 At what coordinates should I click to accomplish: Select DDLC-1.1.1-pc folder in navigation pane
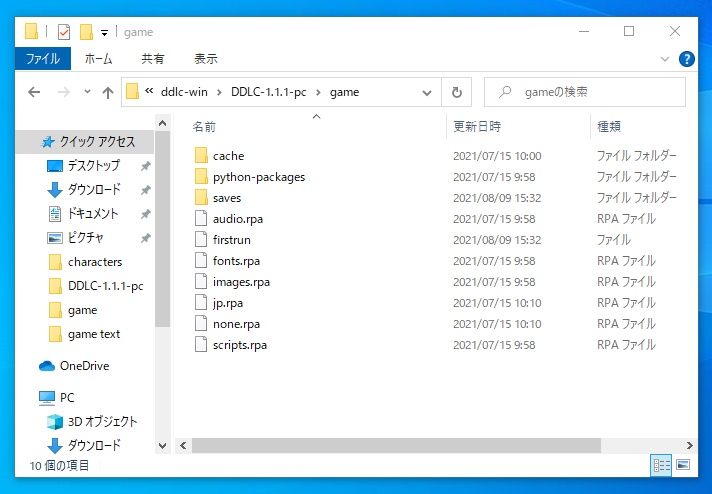tap(105, 286)
